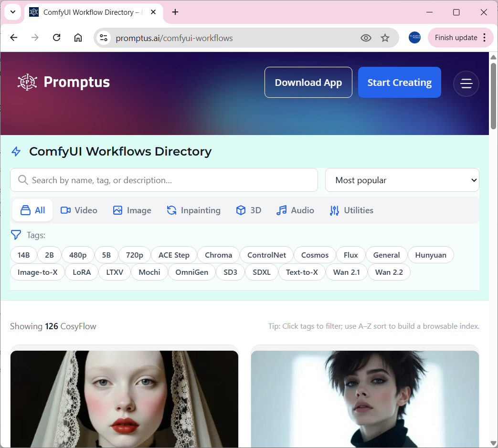Select the Video category tab
Image resolution: width=498 pixels, height=448 pixels.
[79, 210]
